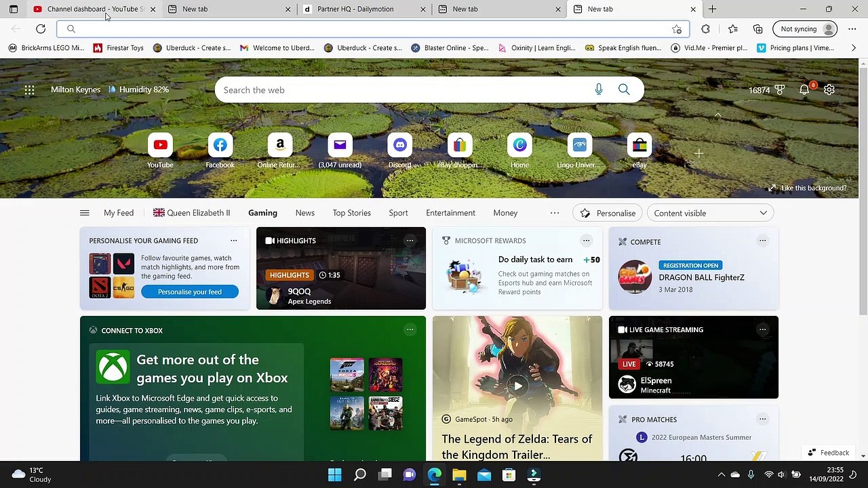Open ElSpreen Minecraft live stream card
The width and height of the screenshot is (868, 488).
click(694, 357)
